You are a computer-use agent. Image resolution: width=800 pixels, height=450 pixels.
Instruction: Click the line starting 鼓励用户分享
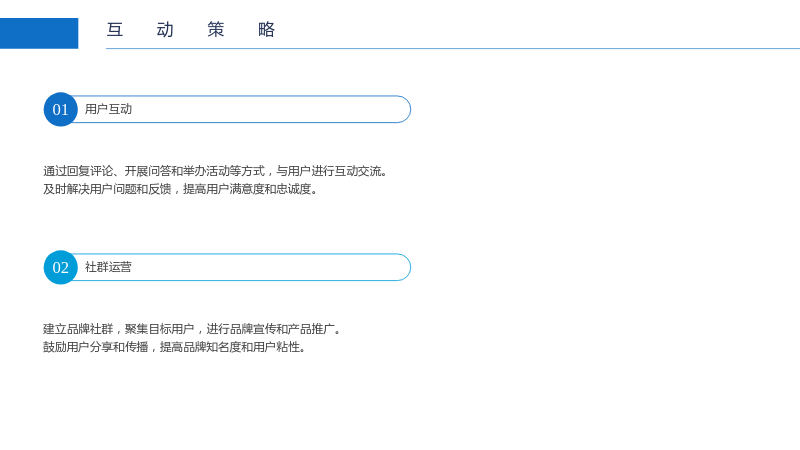(x=174, y=347)
